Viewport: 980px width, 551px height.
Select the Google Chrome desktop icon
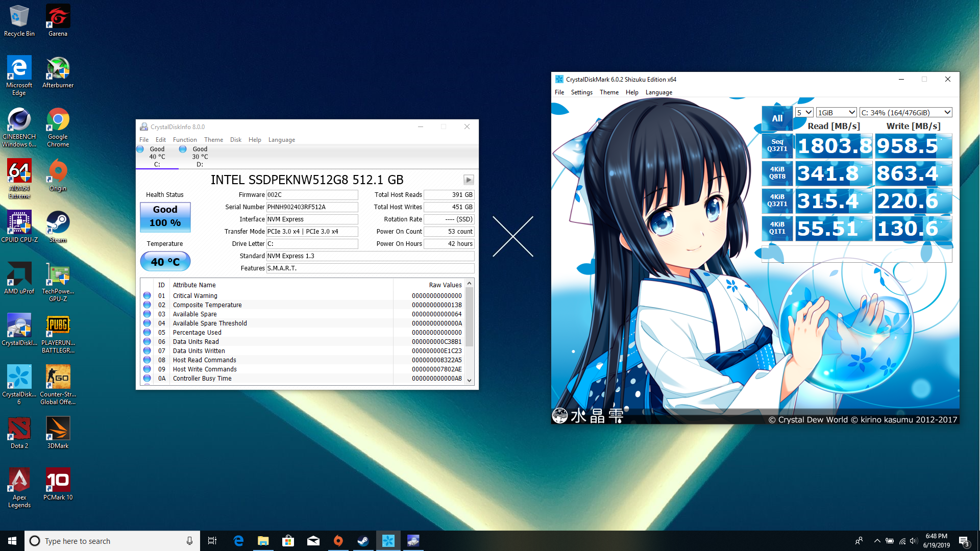pos(58,128)
